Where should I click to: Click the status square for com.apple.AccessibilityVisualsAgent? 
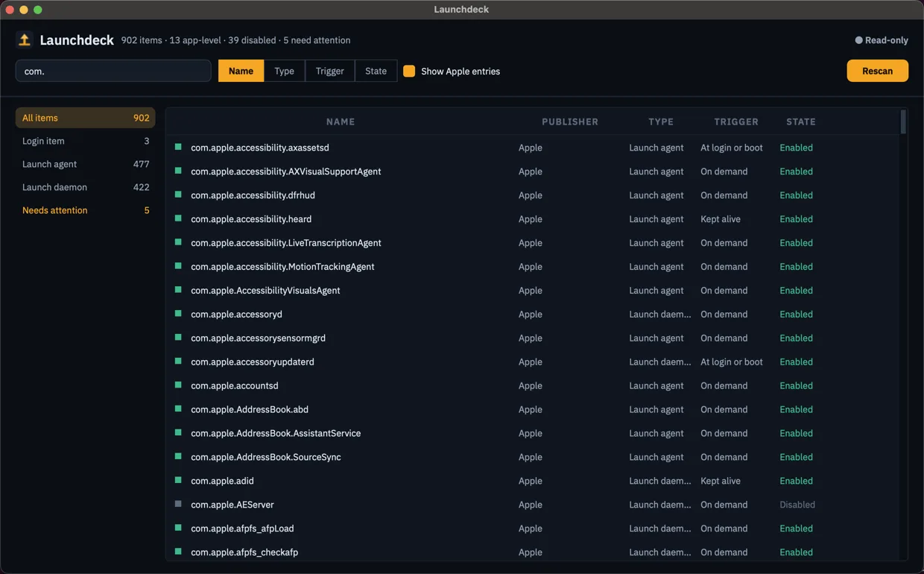[178, 290]
